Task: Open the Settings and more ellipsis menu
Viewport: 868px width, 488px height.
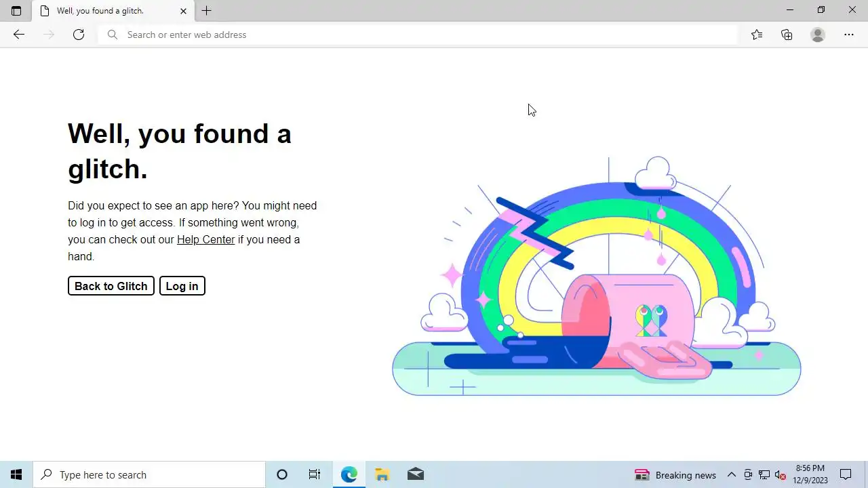Action: click(849, 35)
